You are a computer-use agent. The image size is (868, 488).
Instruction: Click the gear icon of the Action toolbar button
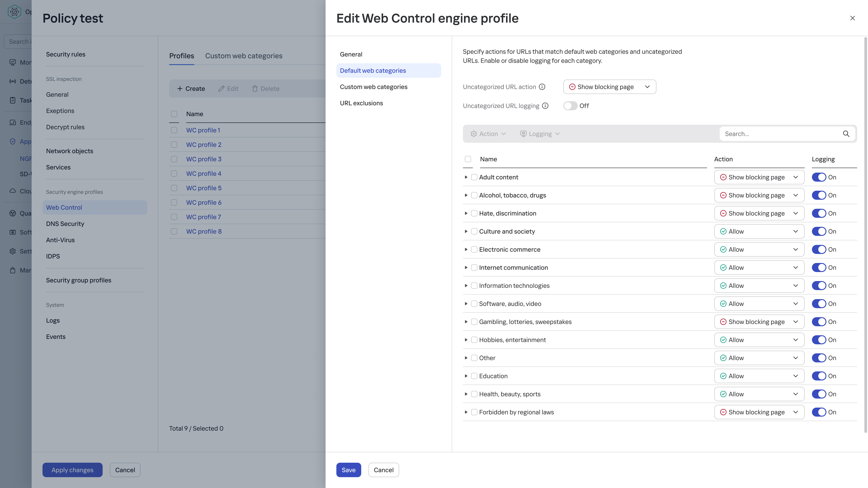pyautogui.click(x=473, y=134)
